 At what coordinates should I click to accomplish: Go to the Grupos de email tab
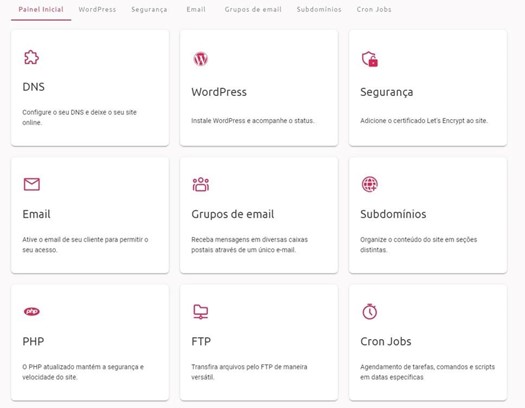(253, 9)
